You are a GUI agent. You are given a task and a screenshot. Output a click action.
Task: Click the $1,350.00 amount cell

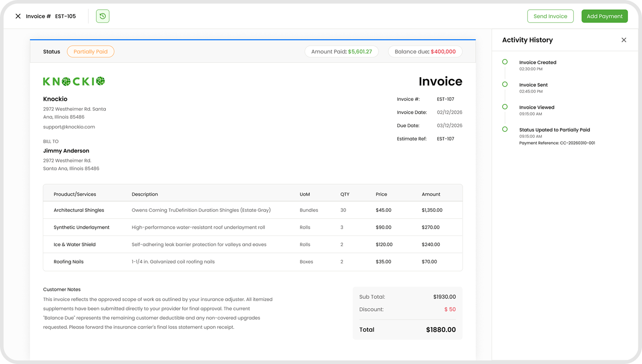pos(432,210)
